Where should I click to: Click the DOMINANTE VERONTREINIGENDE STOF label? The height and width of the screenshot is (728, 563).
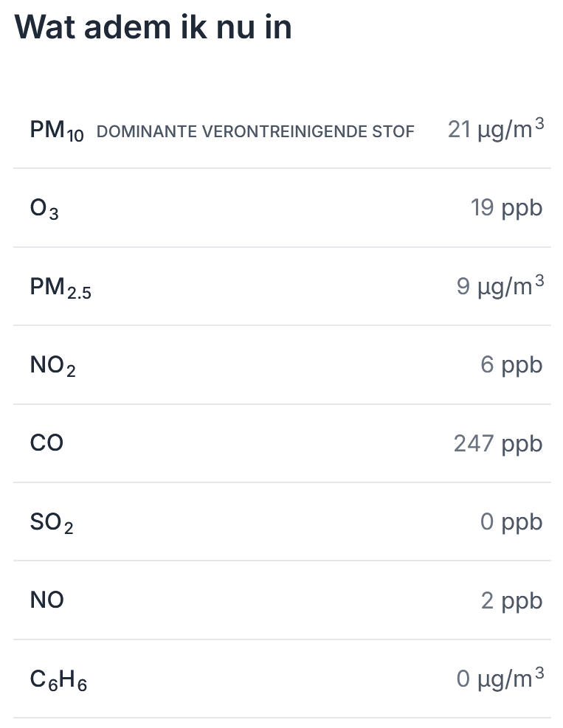(x=255, y=131)
